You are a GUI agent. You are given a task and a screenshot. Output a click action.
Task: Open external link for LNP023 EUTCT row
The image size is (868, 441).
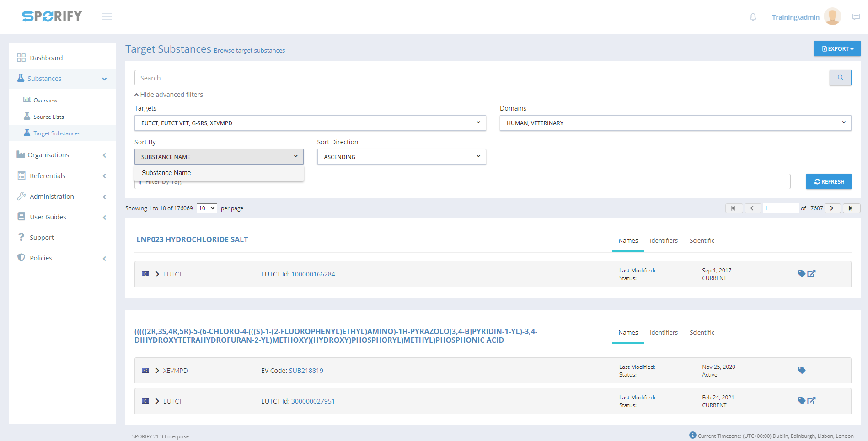(812, 274)
